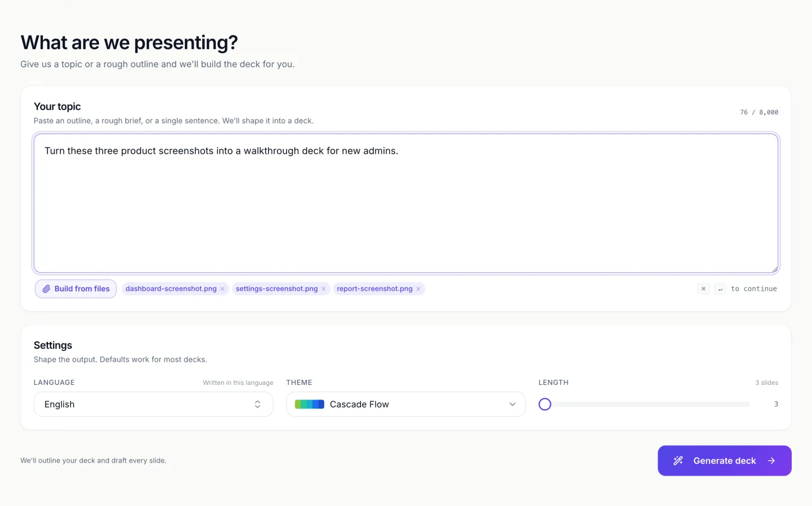Focus the topic text area

(x=406, y=203)
